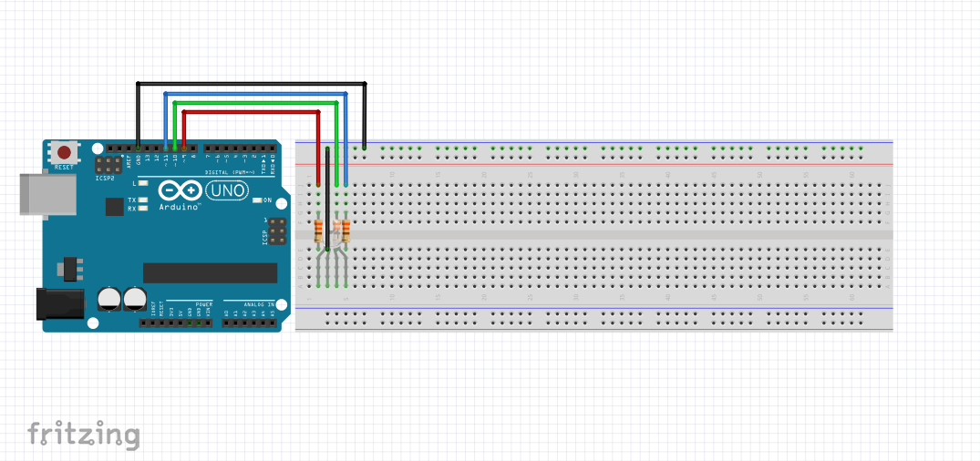The image size is (980, 461).
Task: Select the TX indicator LED
Action: pos(143,200)
